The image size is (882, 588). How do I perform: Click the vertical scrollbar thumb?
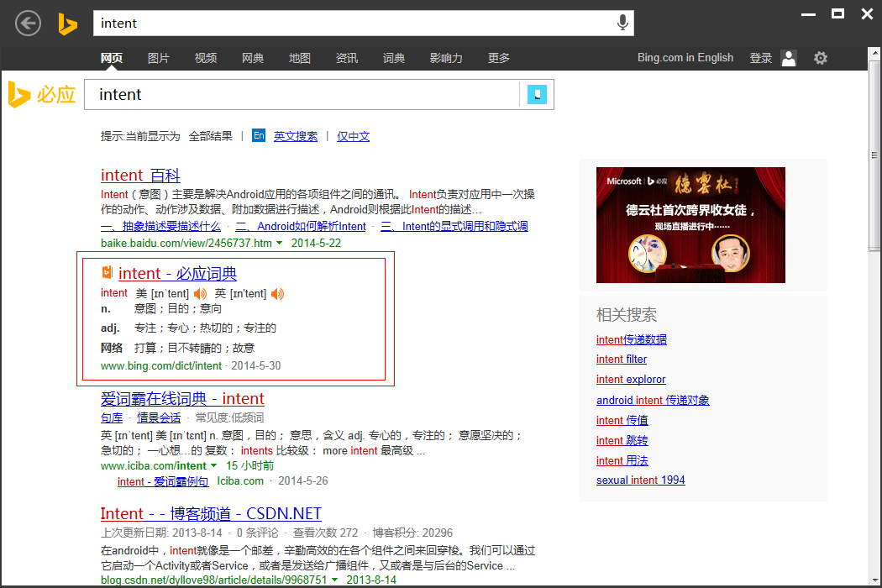pos(874,155)
